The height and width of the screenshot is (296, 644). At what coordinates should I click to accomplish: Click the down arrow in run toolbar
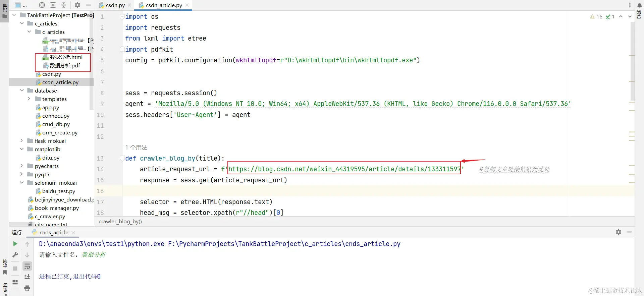pyautogui.click(x=27, y=255)
